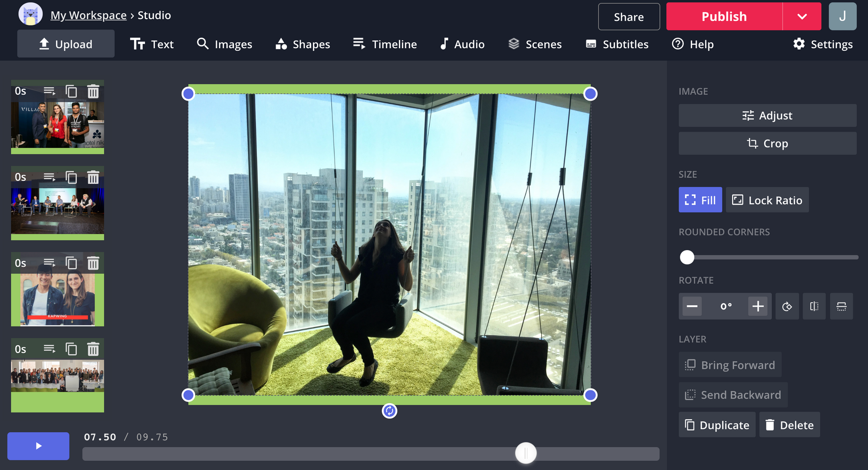The width and height of the screenshot is (868, 470).
Task: Toggle the Lock Ratio option
Action: pos(767,200)
